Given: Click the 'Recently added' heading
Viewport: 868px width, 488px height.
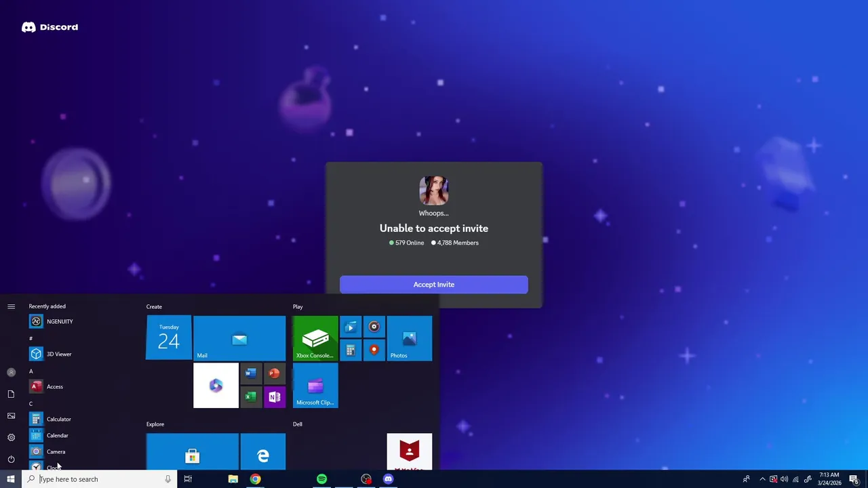Looking at the screenshot, I should (x=47, y=306).
